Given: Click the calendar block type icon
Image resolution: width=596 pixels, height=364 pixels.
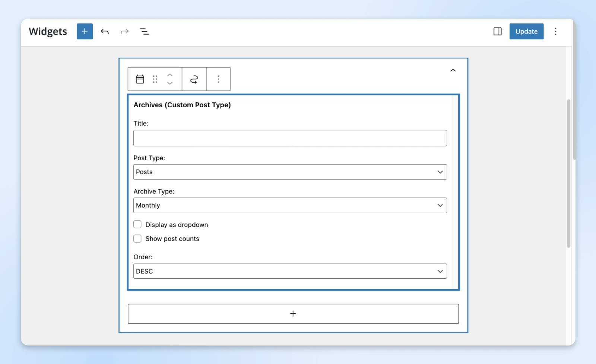Looking at the screenshot, I should pos(140,79).
